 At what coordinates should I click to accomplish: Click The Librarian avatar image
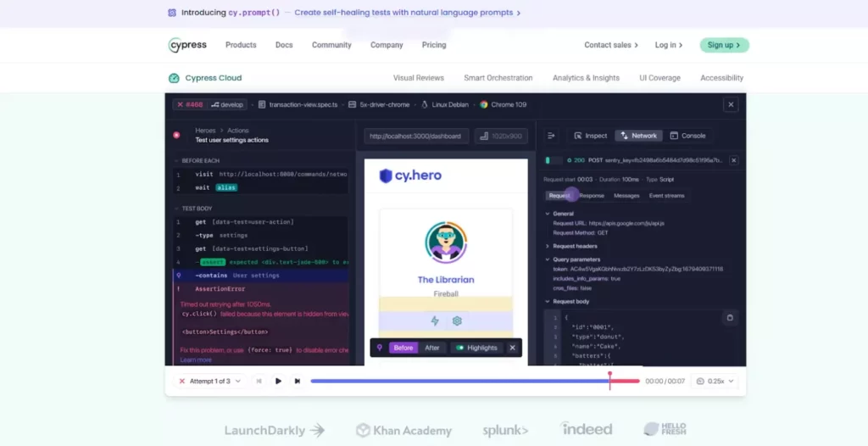point(446,243)
